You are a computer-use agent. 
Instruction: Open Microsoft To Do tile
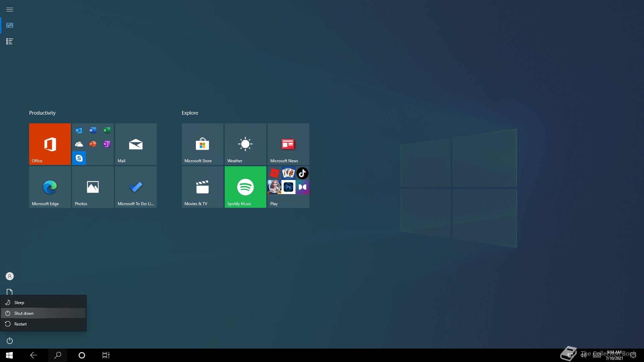pyautogui.click(x=136, y=187)
